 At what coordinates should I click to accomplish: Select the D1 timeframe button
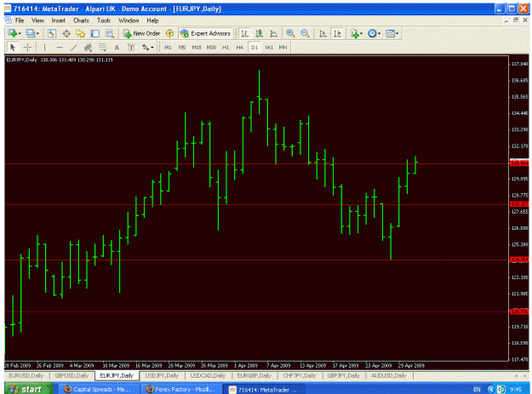coord(255,48)
